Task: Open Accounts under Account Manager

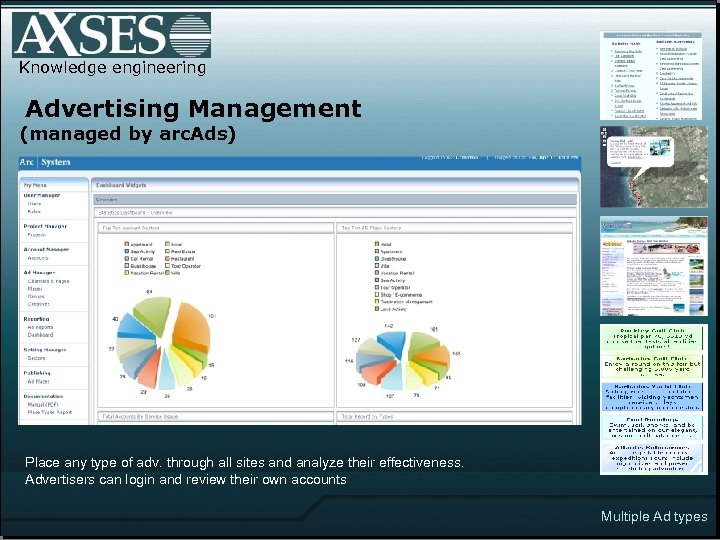Action: (38, 258)
